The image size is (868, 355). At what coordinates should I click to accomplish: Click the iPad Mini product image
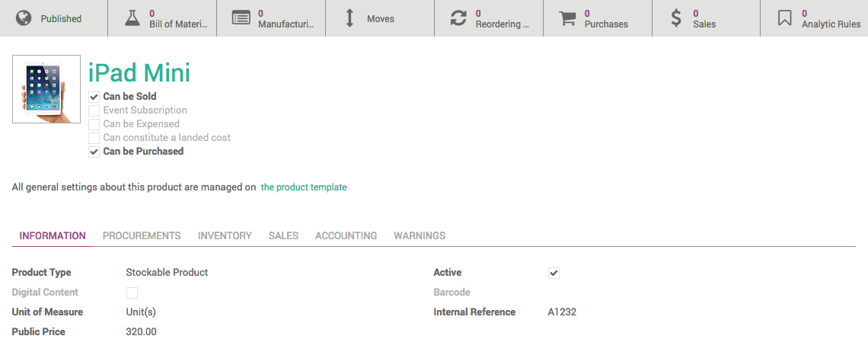(46, 89)
